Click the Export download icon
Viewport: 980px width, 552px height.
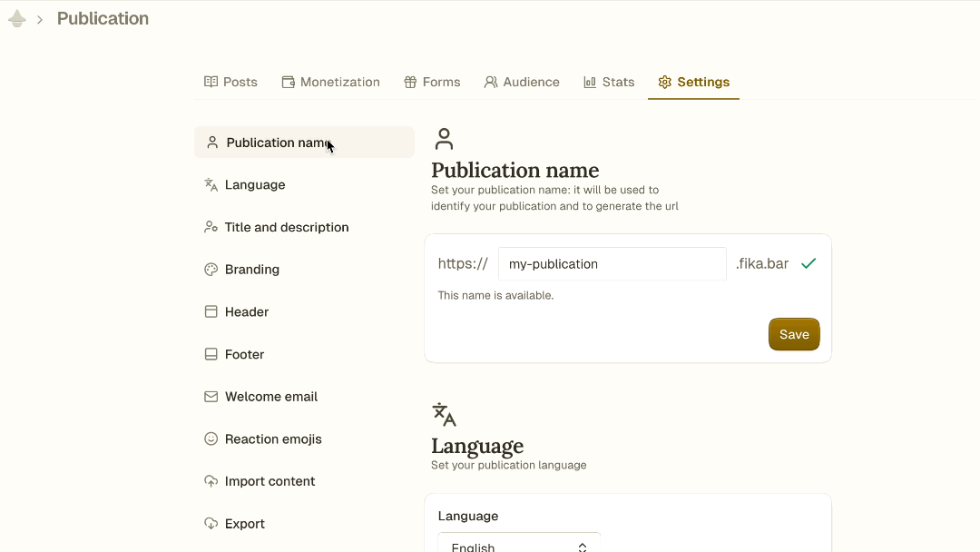pos(211,524)
